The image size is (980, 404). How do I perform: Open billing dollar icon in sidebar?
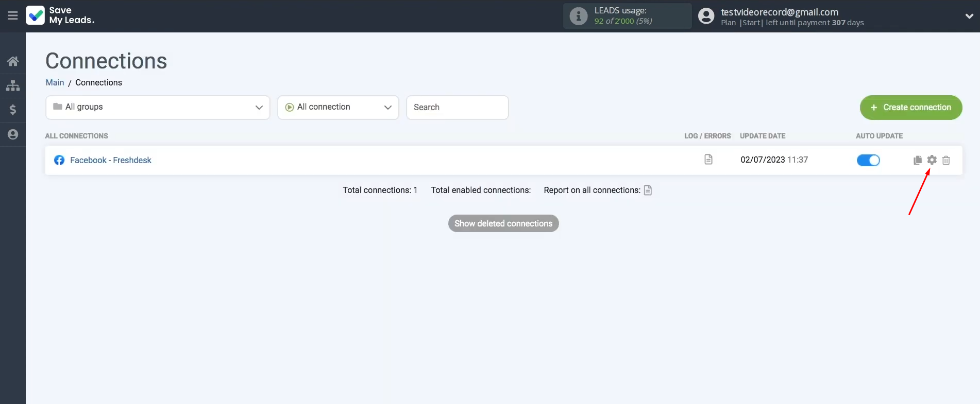(x=13, y=110)
